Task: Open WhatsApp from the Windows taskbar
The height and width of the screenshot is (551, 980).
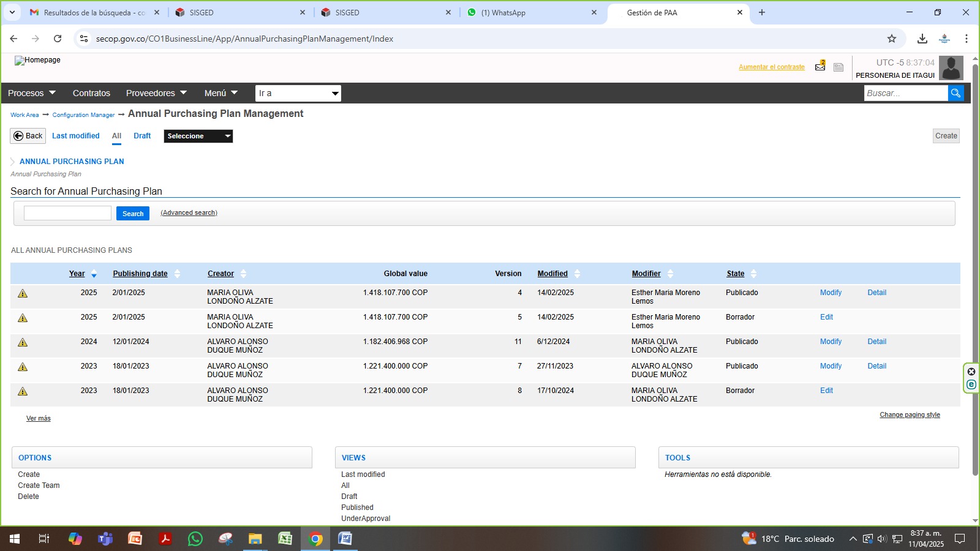Action: (x=195, y=539)
